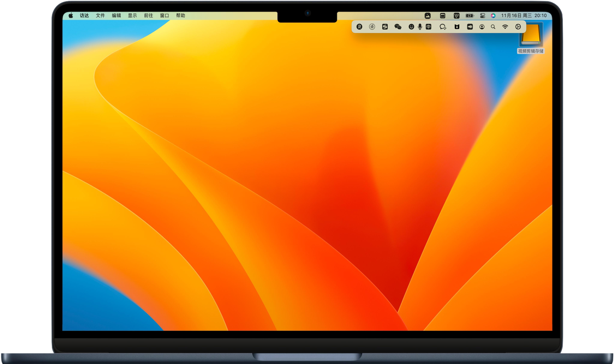This screenshot has width=615, height=364.
Task: Click the toggle-switch shaped app icon
Action: [x=470, y=27]
